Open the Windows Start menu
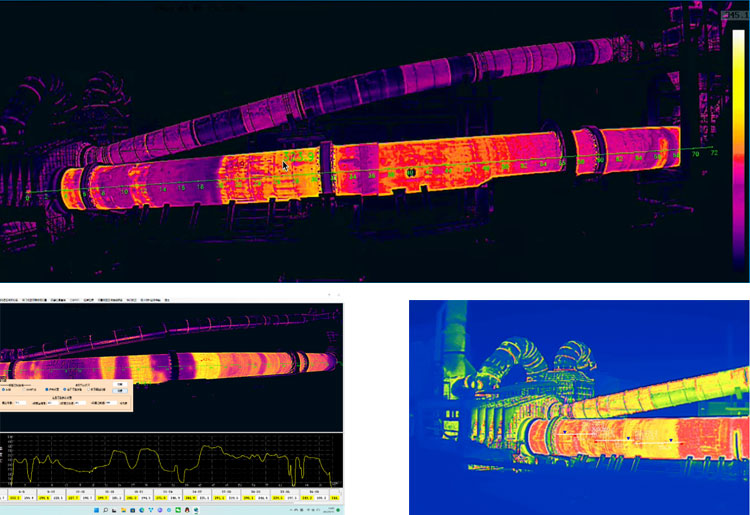Screen dimensions: 750x515 coord(97,510)
